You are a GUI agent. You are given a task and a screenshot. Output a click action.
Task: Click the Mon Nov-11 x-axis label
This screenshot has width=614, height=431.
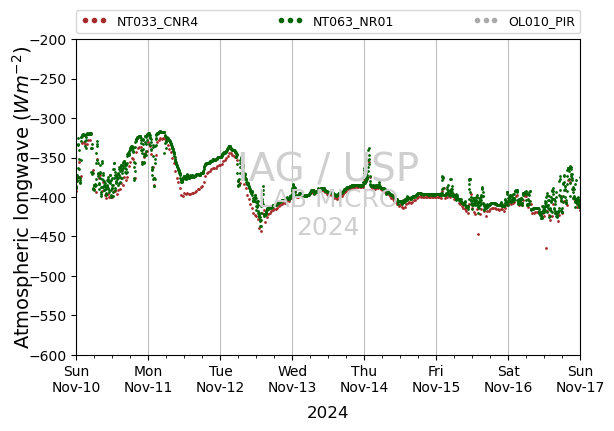click(148, 379)
